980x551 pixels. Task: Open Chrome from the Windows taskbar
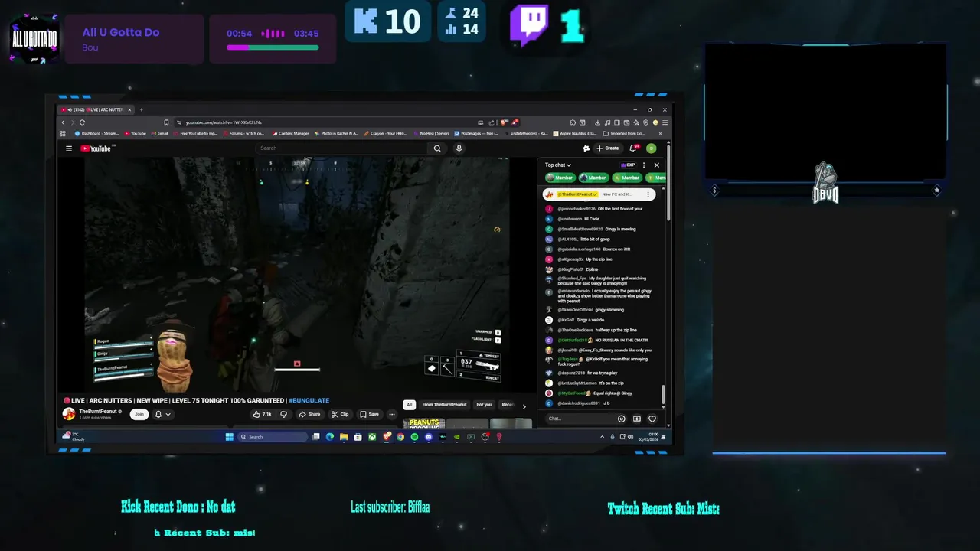click(400, 437)
